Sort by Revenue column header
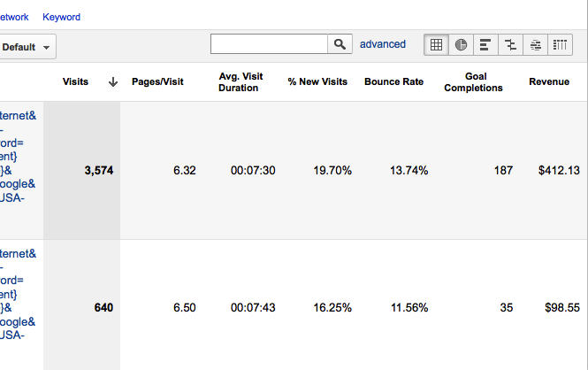The width and height of the screenshot is (588, 370). tap(549, 81)
